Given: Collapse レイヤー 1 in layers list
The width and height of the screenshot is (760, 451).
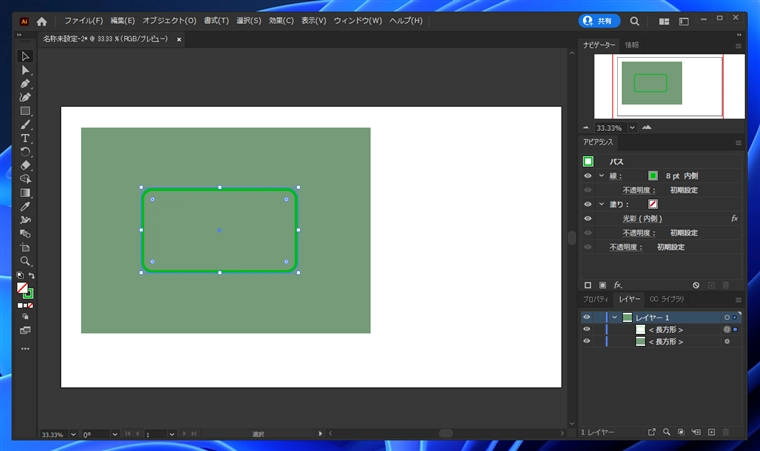Looking at the screenshot, I should tap(615, 317).
